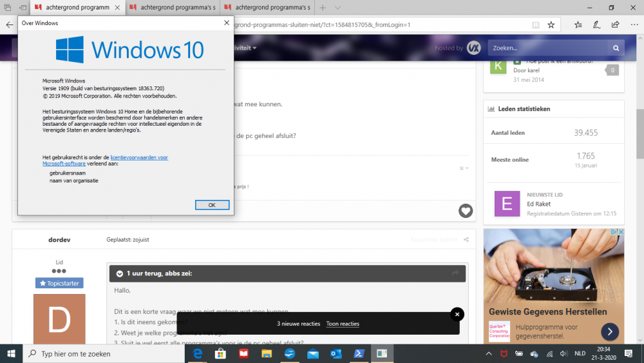The width and height of the screenshot is (644, 363).
Task: Open tabs overview icon in Edge
Action: pos(7,7)
